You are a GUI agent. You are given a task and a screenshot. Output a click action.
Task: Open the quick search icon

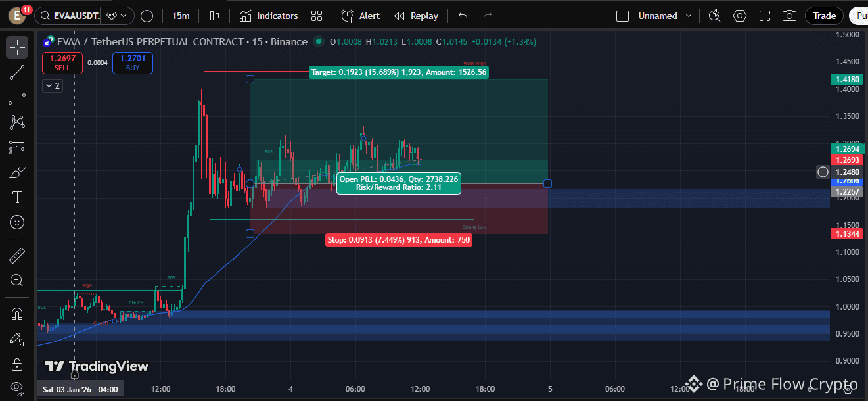tap(715, 16)
